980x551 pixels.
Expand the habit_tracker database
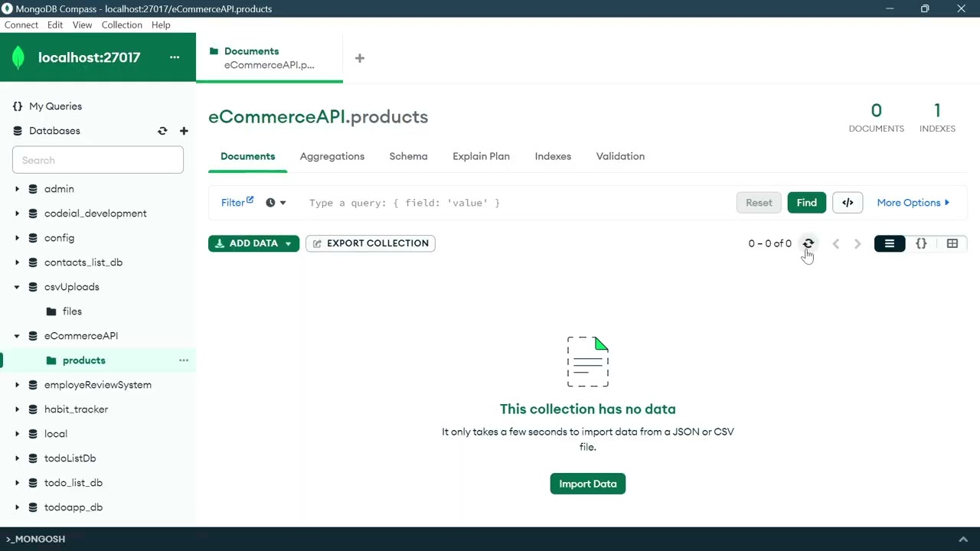(17, 409)
